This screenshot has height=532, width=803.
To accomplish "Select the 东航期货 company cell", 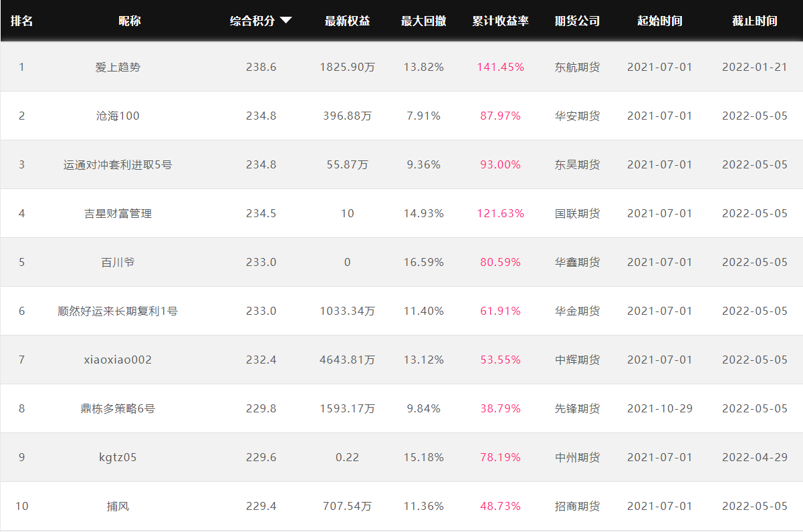I will click(577, 67).
